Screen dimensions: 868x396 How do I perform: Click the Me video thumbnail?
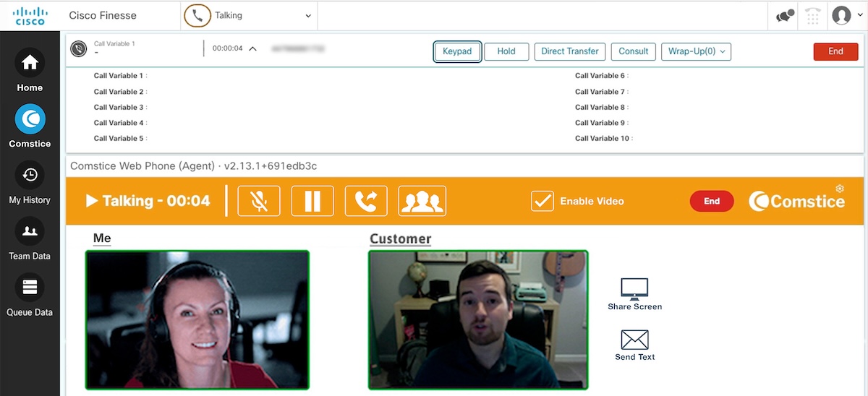[197, 319]
